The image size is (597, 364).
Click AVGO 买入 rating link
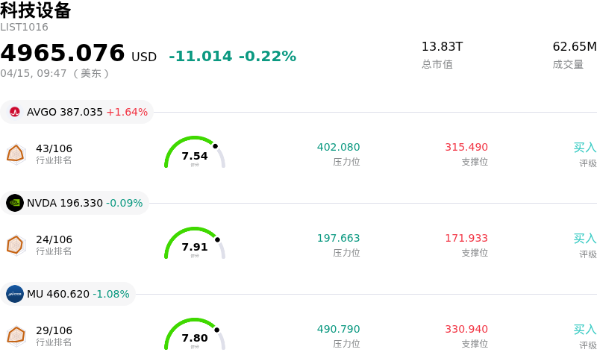click(584, 148)
